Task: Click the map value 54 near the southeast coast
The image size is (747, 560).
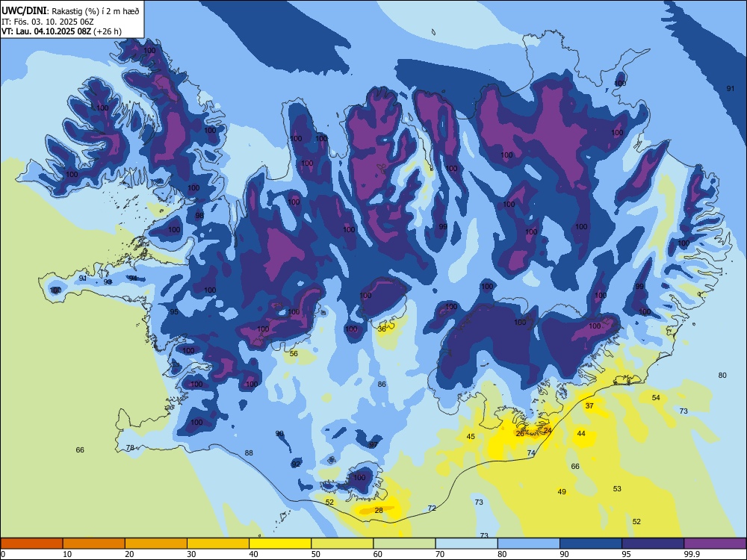Action: point(656,398)
